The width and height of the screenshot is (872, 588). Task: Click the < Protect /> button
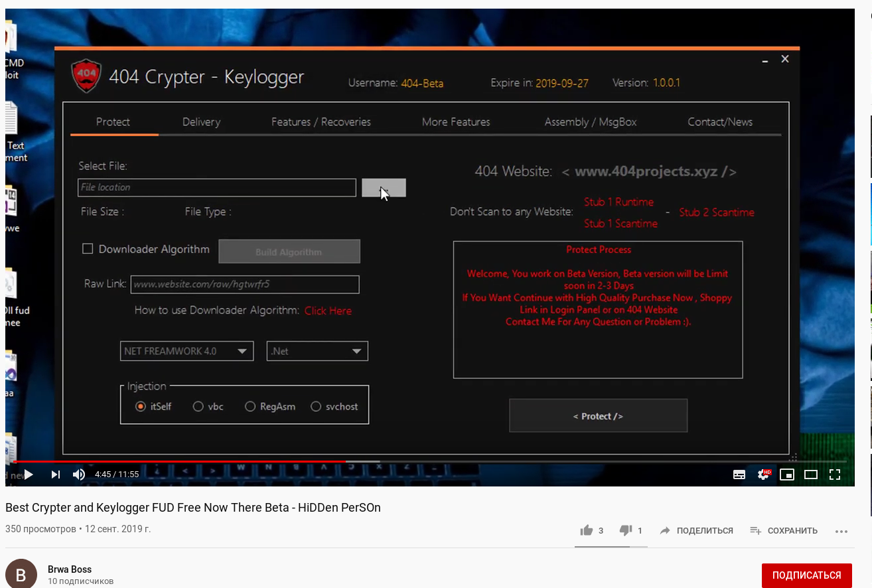click(x=598, y=416)
